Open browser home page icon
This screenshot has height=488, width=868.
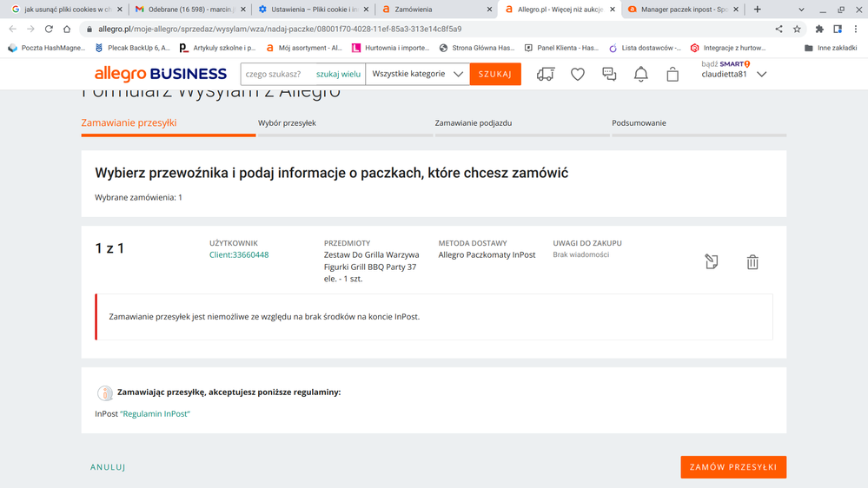(67, 29)
